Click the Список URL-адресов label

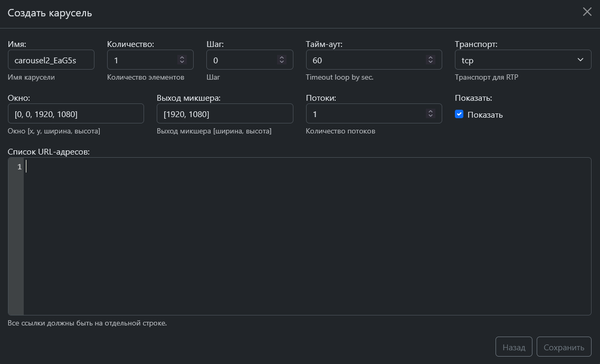coord(49,152)
